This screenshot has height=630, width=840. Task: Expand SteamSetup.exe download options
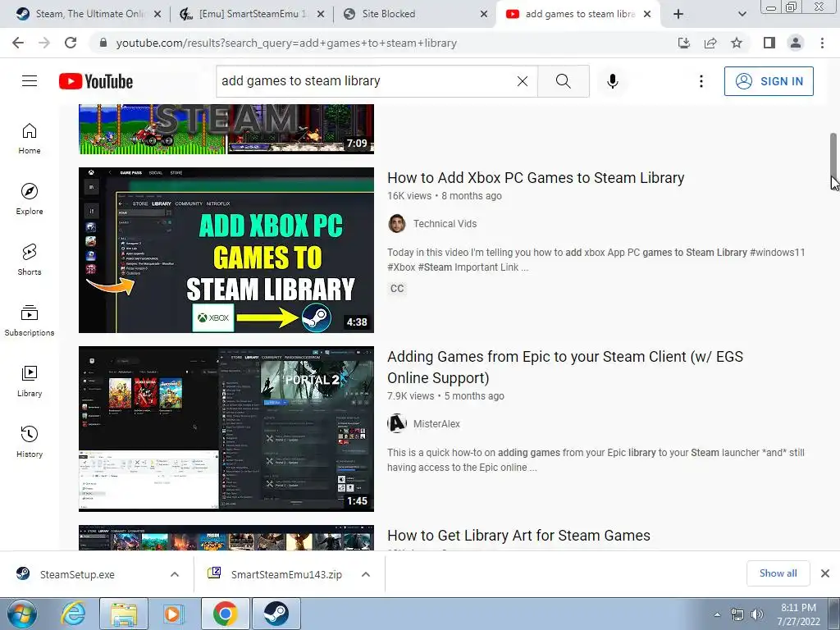point(175,574)
